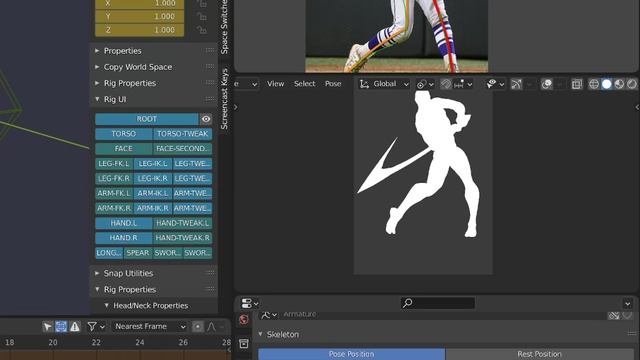Toggle the LEG-FK.L rig layer

click(114, 163)
